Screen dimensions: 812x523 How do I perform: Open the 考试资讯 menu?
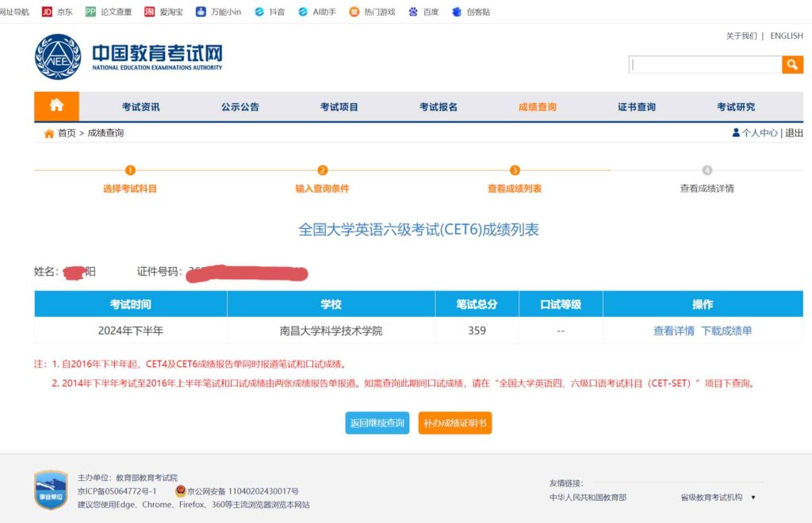click(140, 107)
